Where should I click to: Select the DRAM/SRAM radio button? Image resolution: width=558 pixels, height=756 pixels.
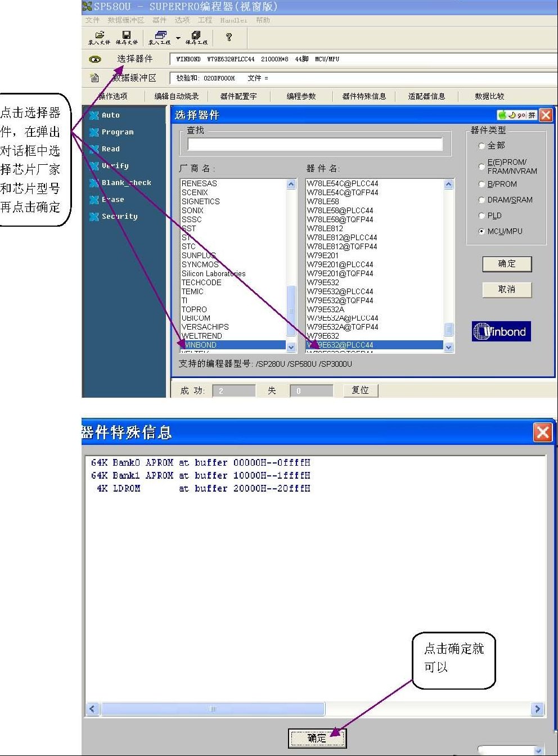pyautogui.click(x=481, y=200)
